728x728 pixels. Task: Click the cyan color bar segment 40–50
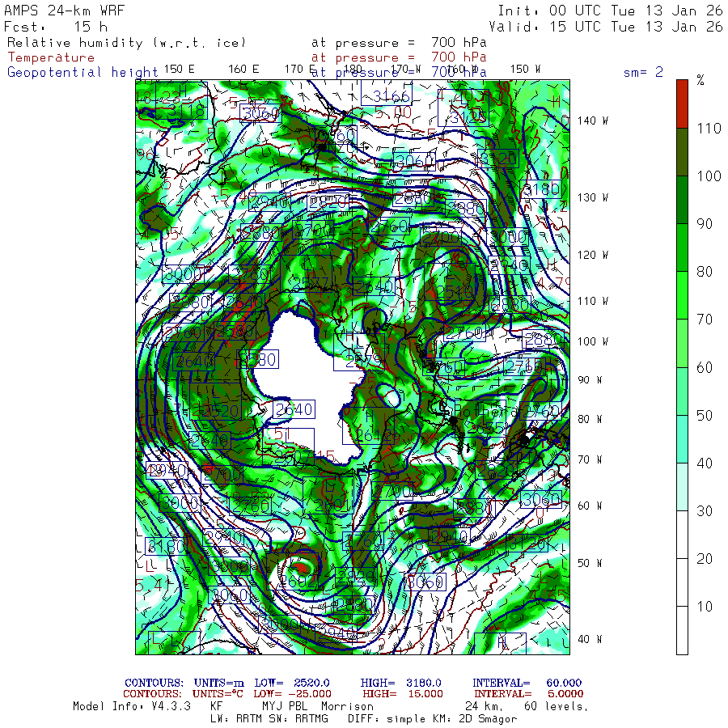682,439
